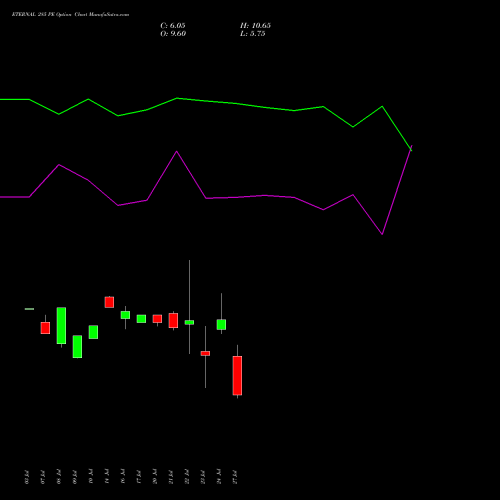This screenshot has height=500, width=500.
Task: Select the small red candle above 23 Jul
Action: click(x=205, y=353)
